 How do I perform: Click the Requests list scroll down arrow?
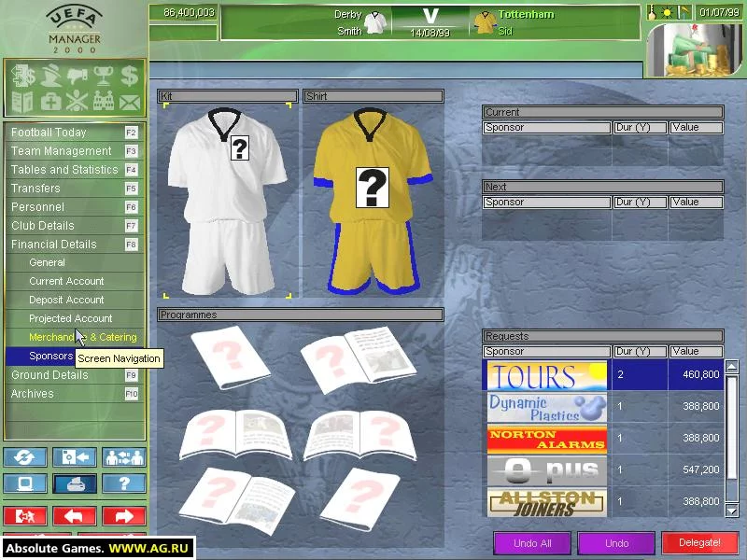pos(732,511)
